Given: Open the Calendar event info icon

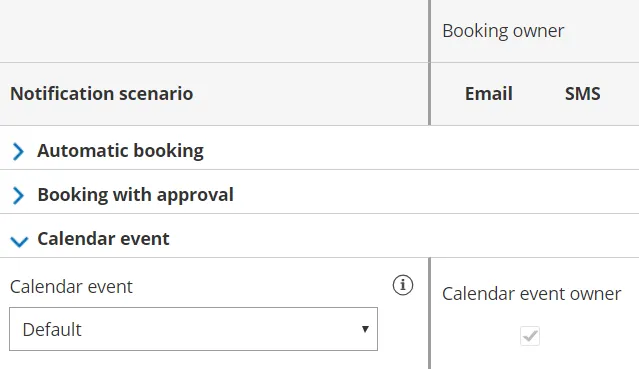Looking at the screenshot, I should 403,285.
